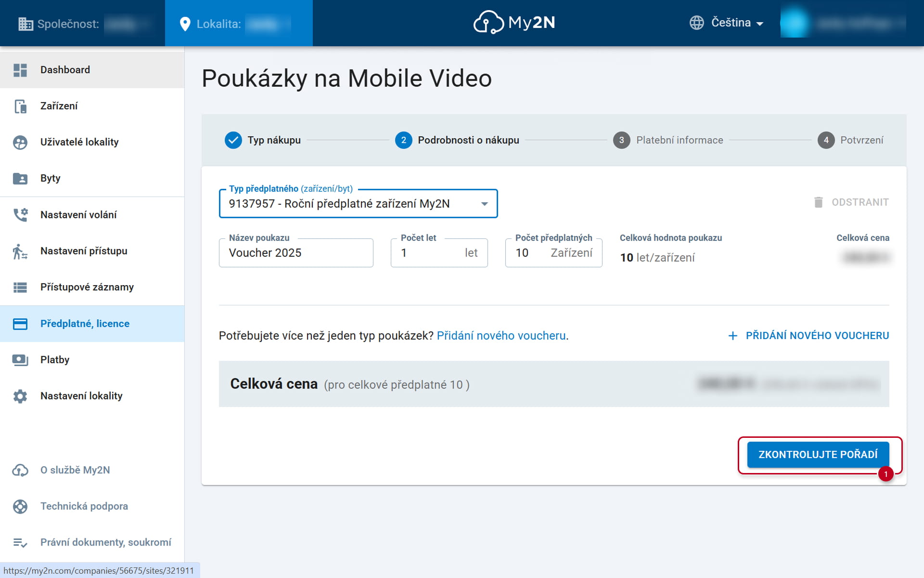The height and width of the screenshot is (578, 924).
Task: Open O službě My2N link
Action: (92, 470)
